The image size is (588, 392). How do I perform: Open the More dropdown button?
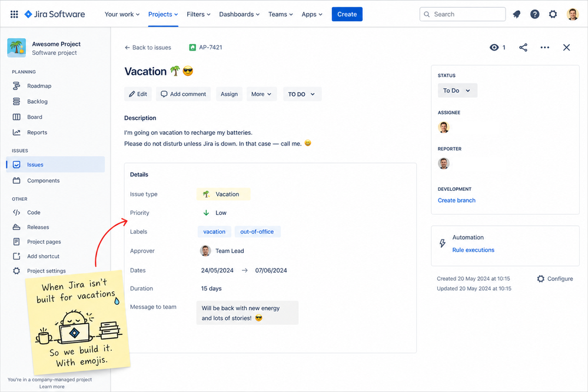pos(262,94)
